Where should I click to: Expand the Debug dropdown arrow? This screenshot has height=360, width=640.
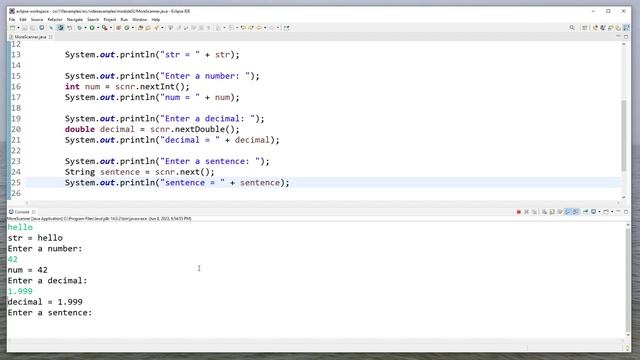pyautogui.click(x=85, y=28)
